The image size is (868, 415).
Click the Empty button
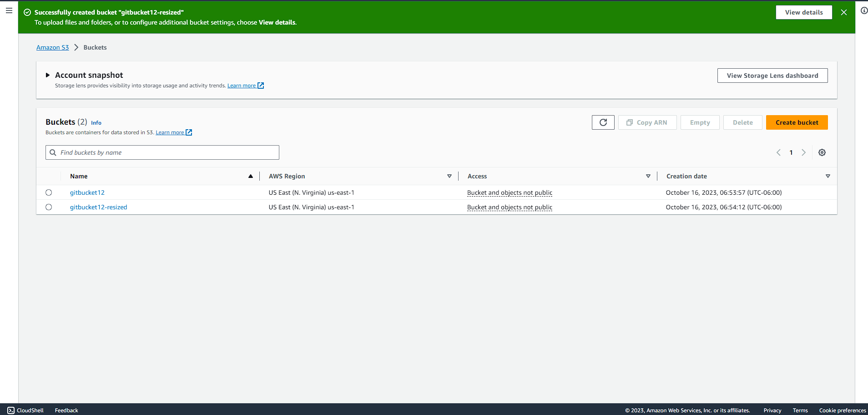(x=700, y=122)
